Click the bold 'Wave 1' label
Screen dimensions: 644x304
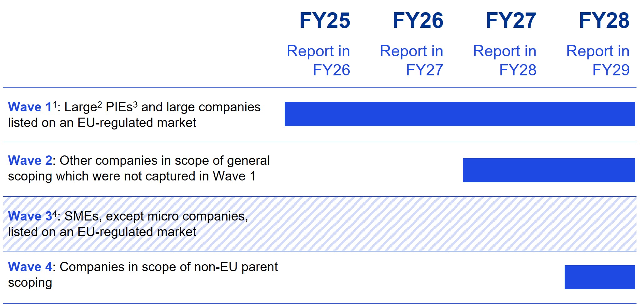click(x=30, y=107)
